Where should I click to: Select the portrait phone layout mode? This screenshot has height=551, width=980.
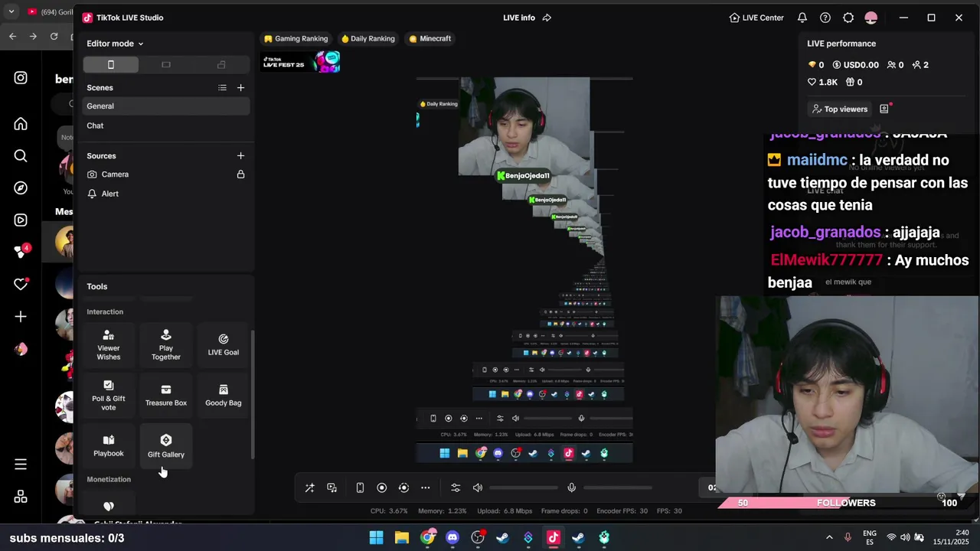(x=110, y=64)
